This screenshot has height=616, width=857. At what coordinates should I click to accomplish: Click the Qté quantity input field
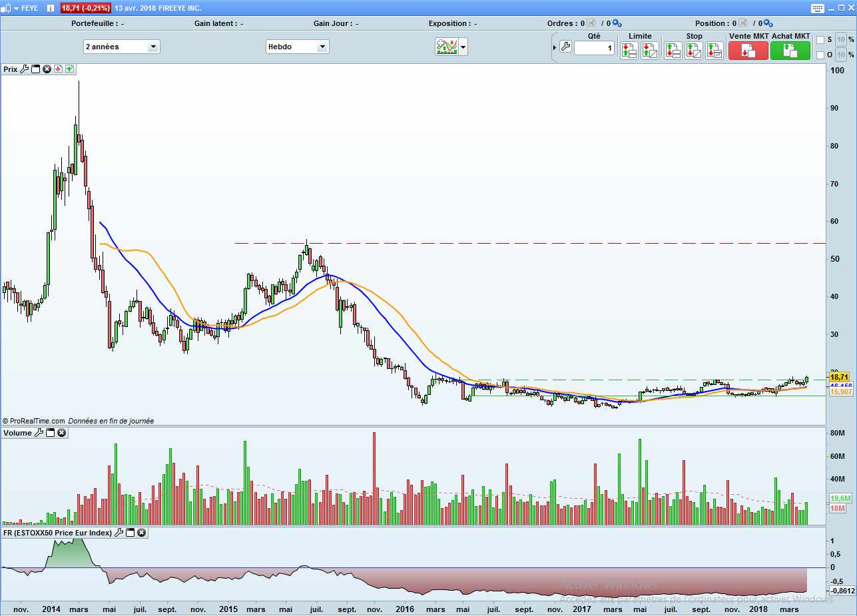click(x=594, y=48)
